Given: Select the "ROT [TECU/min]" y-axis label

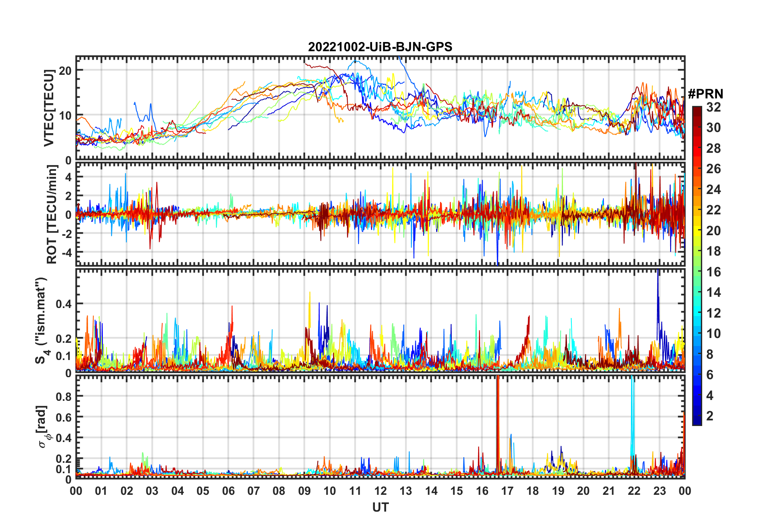Looking at the screenshot, I should [52, 214].
